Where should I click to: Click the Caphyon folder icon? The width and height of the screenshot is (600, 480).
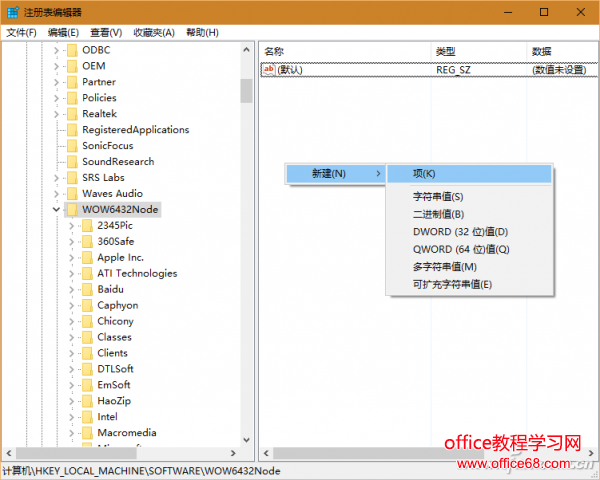pyautogui.click(x=87, y=305)
